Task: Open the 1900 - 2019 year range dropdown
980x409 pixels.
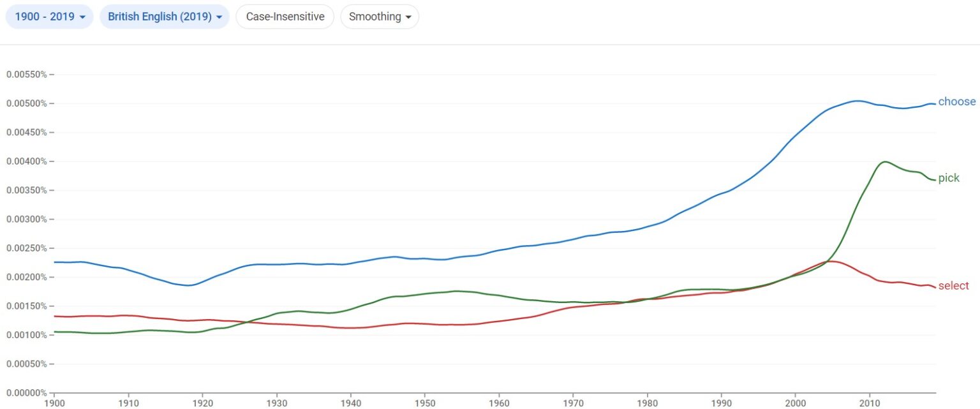Action: [49, 17]
